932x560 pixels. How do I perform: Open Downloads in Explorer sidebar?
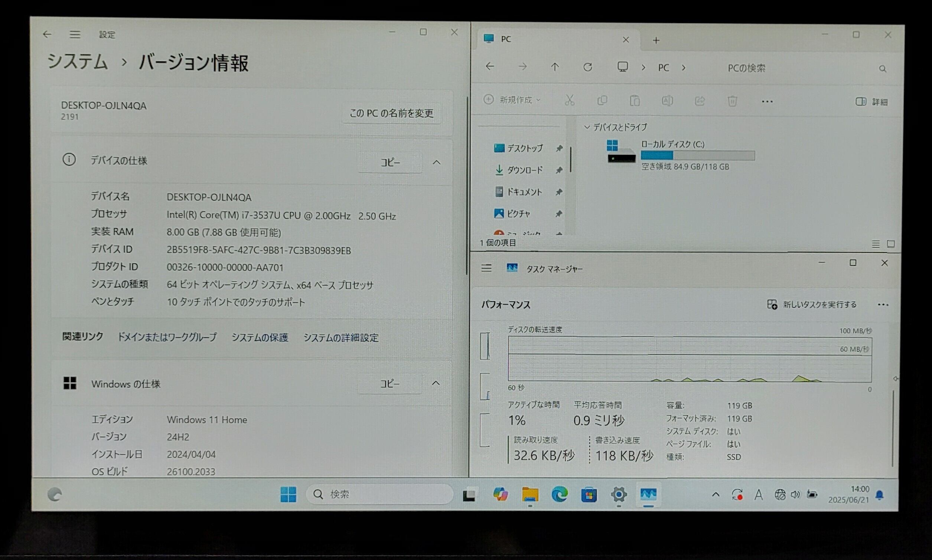pos(518,170)
